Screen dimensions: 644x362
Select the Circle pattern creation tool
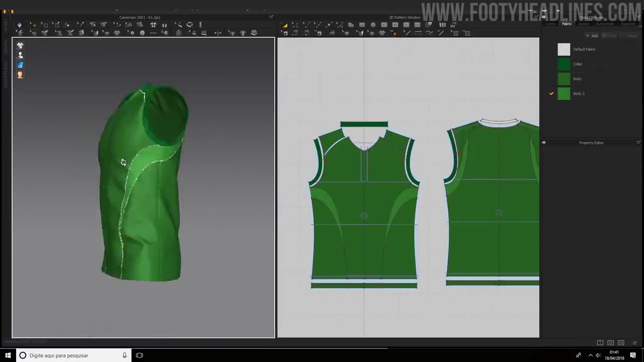coord(372,24)
